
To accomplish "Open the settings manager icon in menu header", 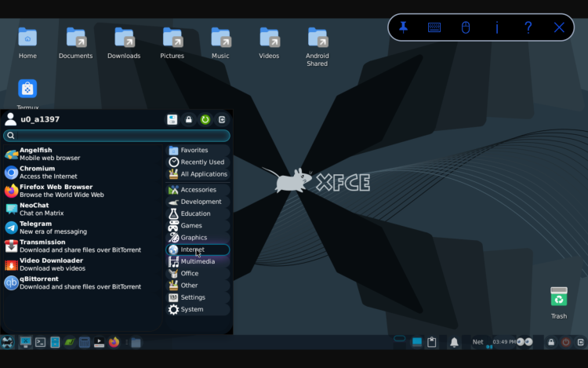I will [x=172, y=120].
